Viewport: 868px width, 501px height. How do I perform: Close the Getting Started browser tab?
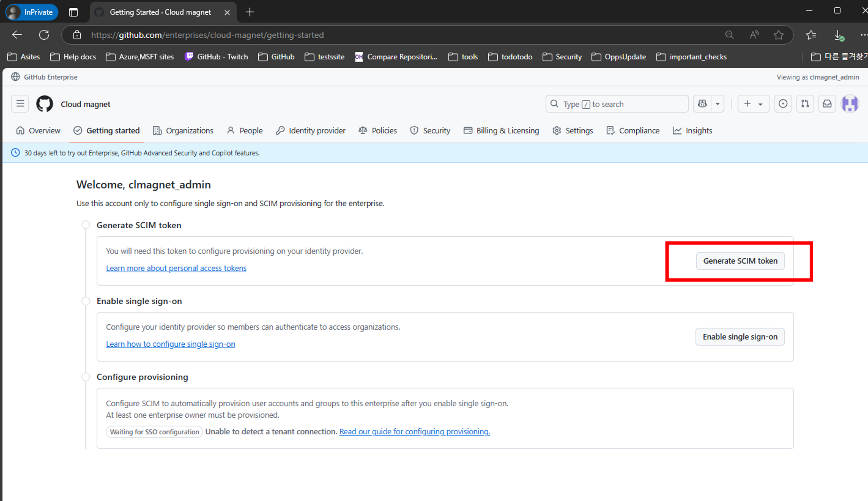click(x=227, y=12)
